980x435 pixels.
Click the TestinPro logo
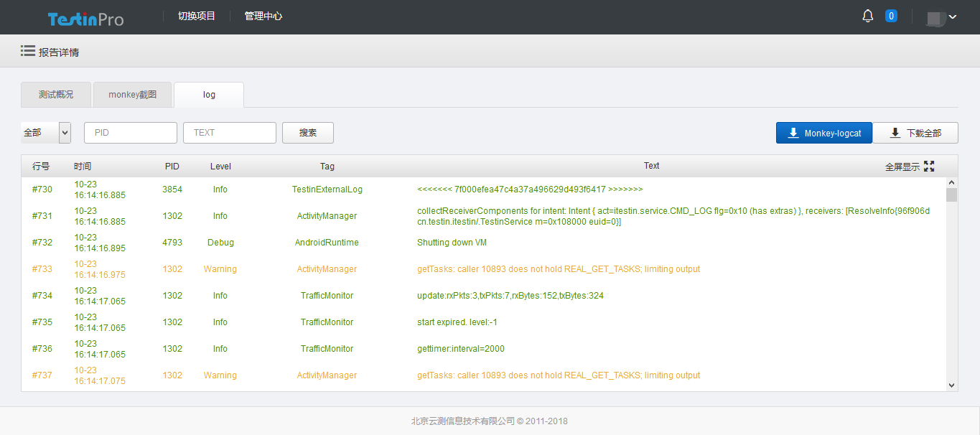point(86,19)
